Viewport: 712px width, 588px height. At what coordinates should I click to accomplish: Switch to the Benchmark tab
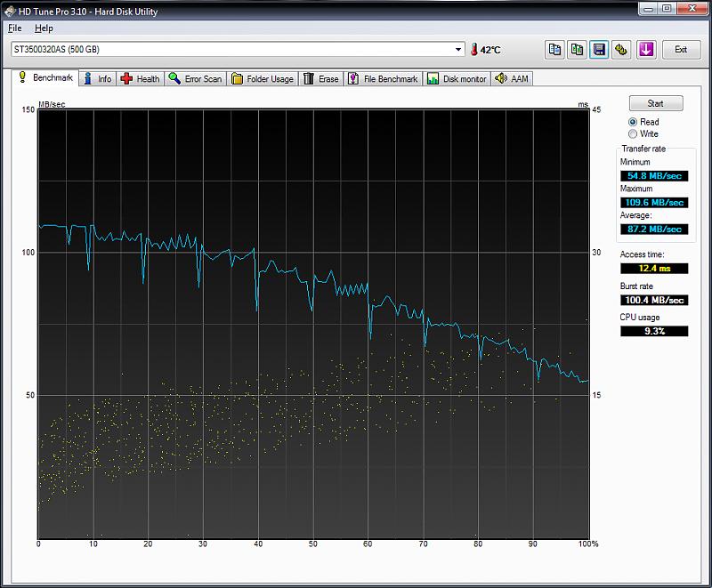[x=45, y=77]
